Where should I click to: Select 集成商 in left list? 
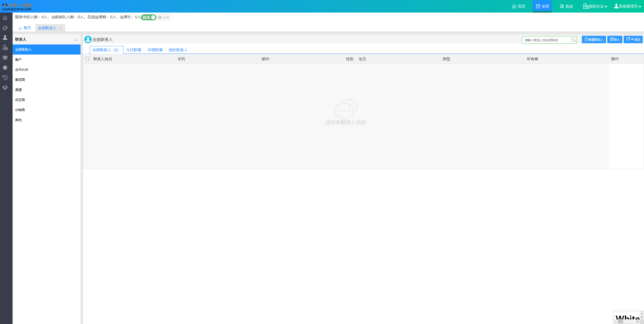tap(47, 80)
